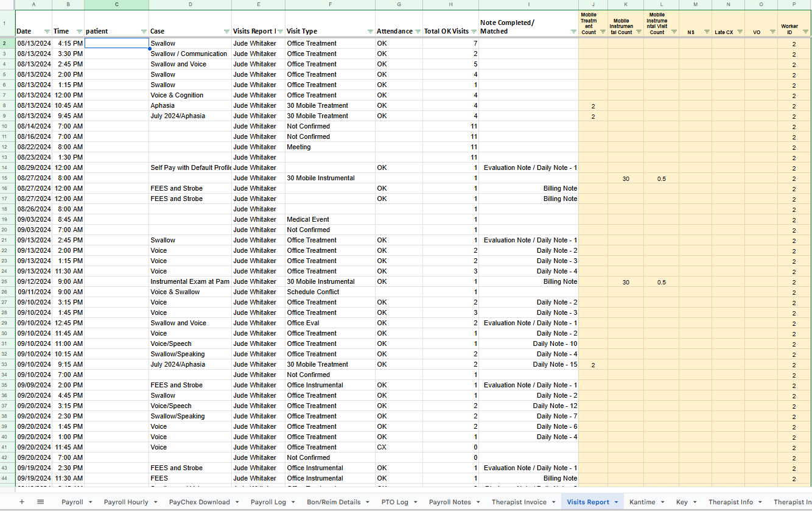The image size is (812, 511).
Task: Select the 'Daily Note - 10' cell
Action: (528, 344)
